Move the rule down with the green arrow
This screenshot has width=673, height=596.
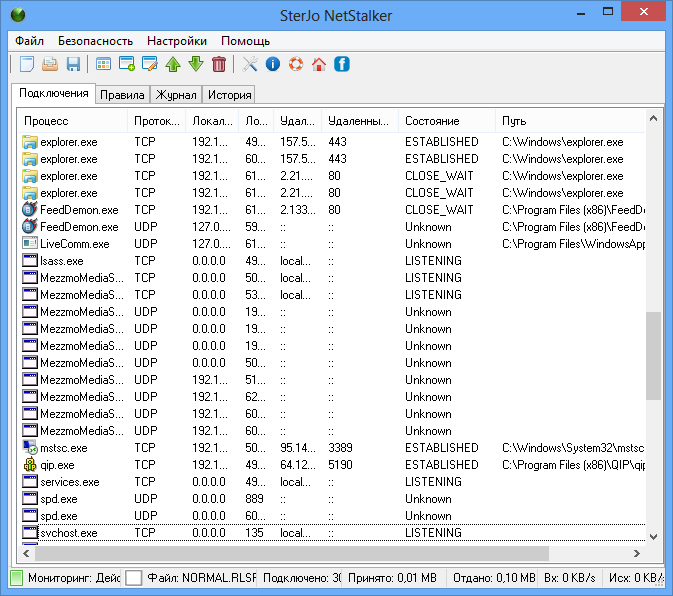(x=196, y=64)
